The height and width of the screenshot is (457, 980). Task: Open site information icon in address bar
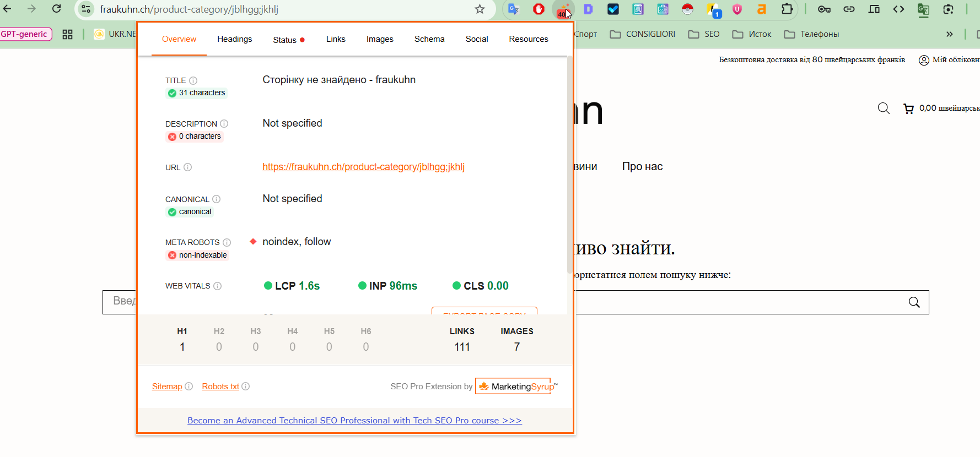(86, 9)
